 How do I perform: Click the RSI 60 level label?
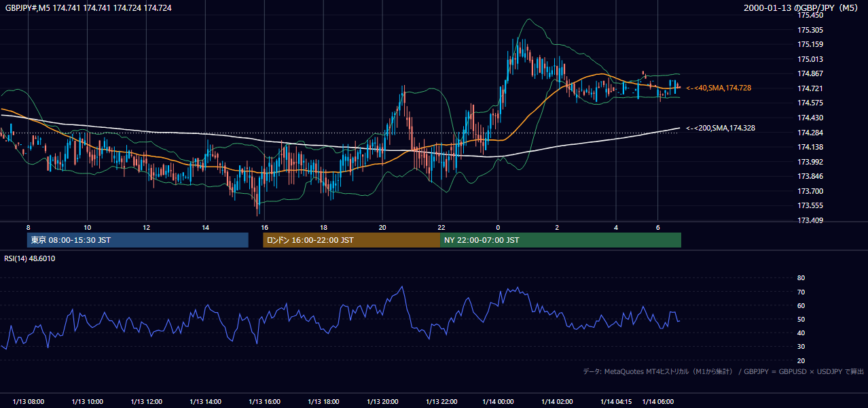801,305
